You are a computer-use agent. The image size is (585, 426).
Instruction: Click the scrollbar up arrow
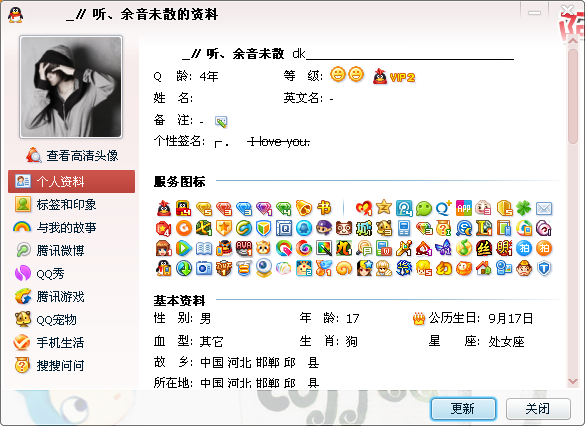click(x=573, y=41)
